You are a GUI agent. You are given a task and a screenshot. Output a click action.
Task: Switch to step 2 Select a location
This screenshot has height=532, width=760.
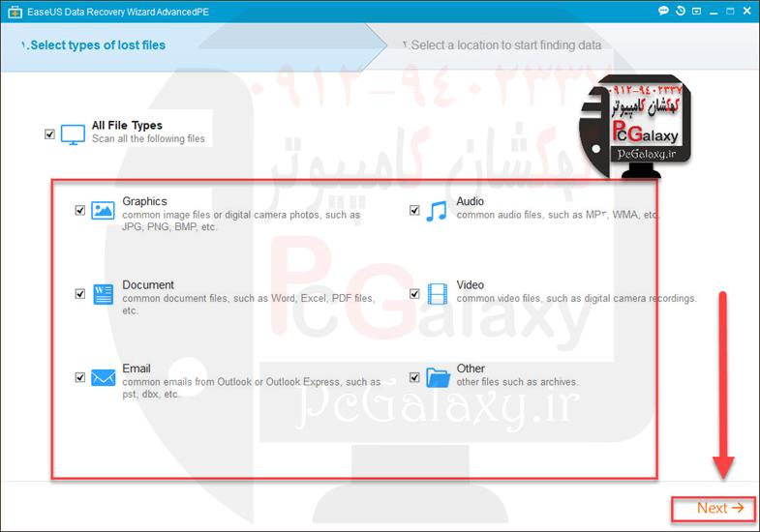click(x=502, y=45)
